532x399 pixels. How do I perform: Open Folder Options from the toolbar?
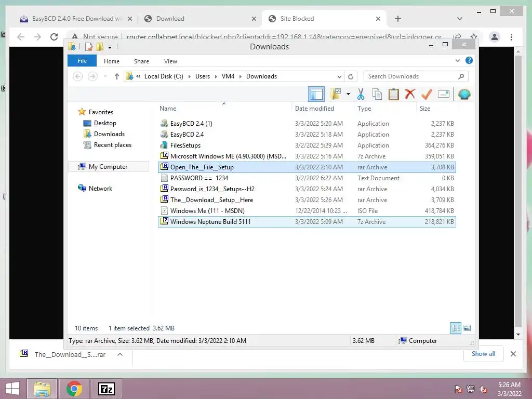click(x=336, y=94)
